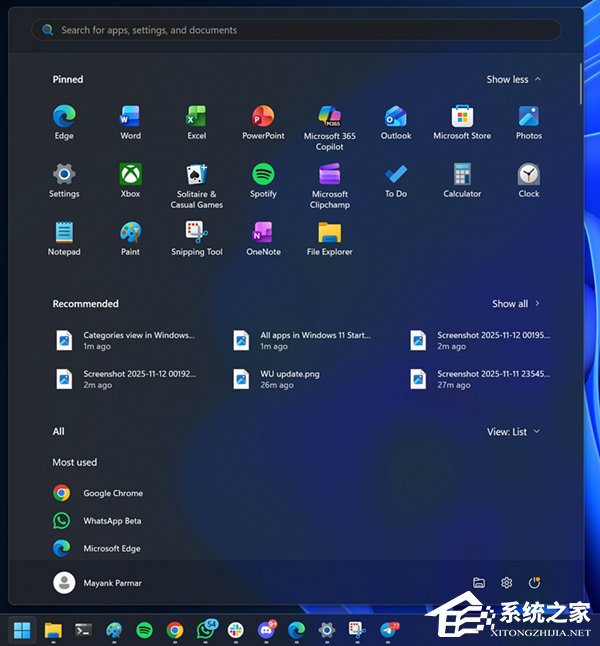Collapse pinned apps with Show less
This screenshot has height=646, width=600.
[513, 79]
